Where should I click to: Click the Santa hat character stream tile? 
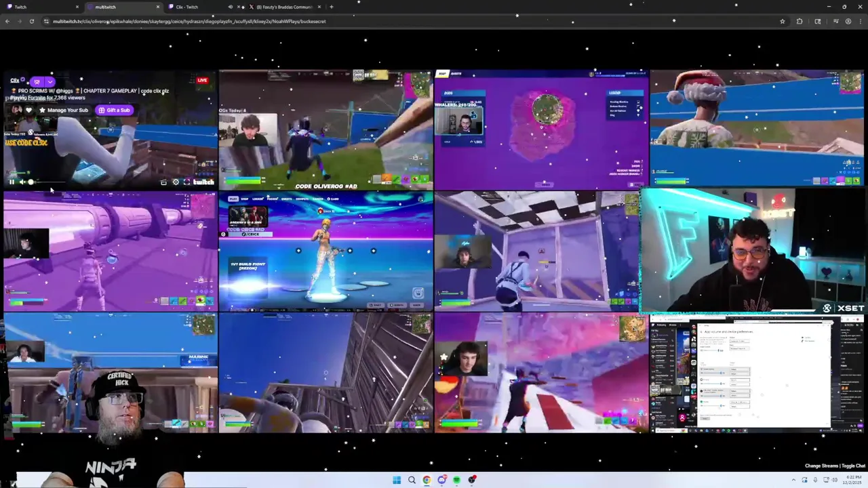(x=757, y=128)
